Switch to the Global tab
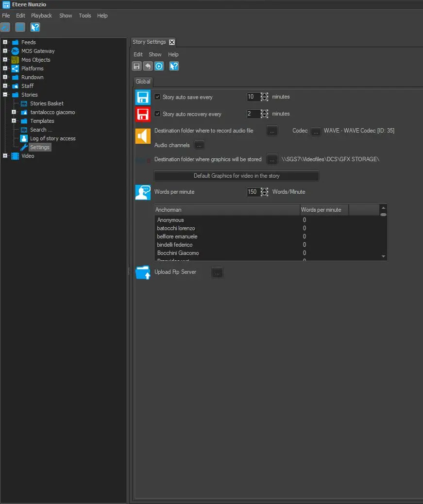Viewport: 423px width, 504px height. pos(143,82)
